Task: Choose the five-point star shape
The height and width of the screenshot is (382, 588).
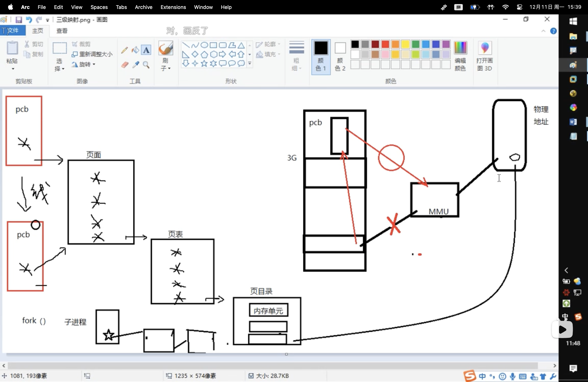Action: coord(204,63)
